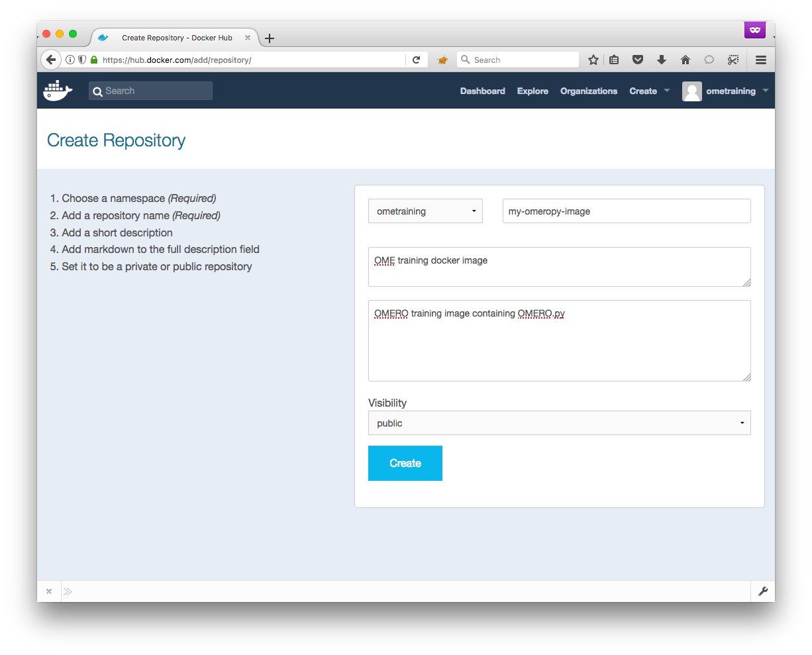
Task: Open the Organizations page
Action: tap(589, 91)
